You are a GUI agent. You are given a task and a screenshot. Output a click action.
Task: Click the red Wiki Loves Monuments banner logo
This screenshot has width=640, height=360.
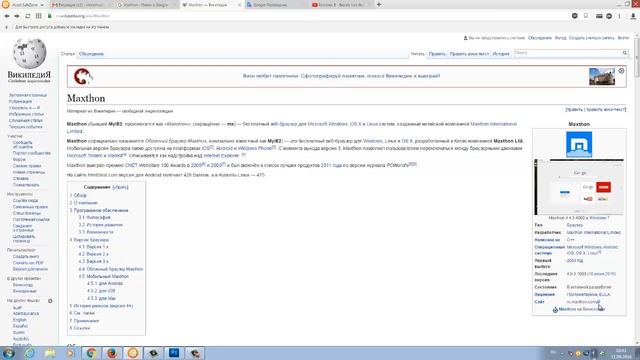click(x=83, y=76)
